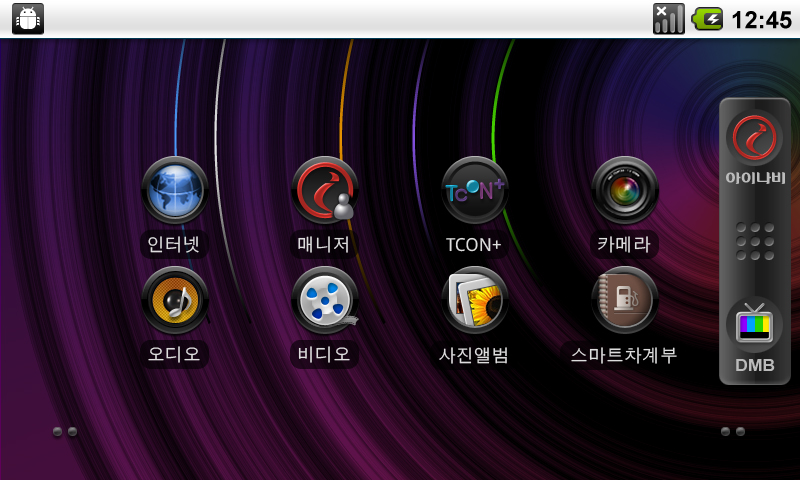800x480 pixels.
Task: Launch the 스마트차계부 fuel notebook icon
Action: (624, 300)
